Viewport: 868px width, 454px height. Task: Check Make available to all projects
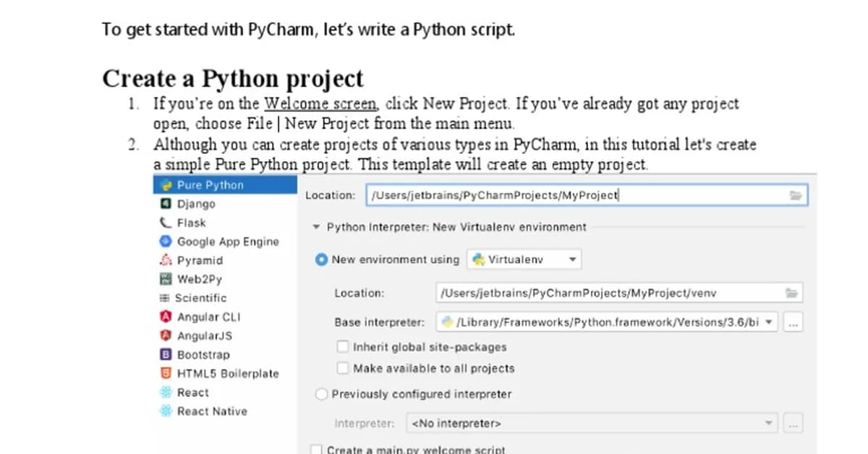(343, 368)
